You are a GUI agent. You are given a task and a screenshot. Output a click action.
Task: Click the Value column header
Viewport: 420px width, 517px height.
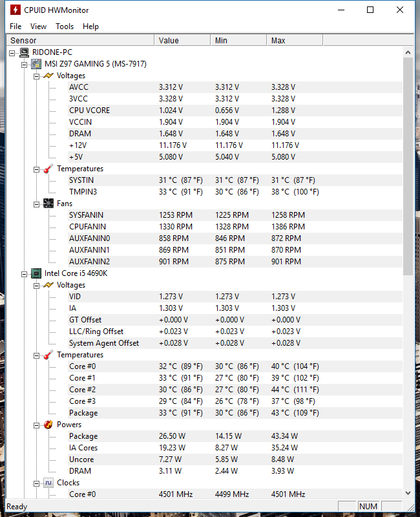tap(182, 40)
